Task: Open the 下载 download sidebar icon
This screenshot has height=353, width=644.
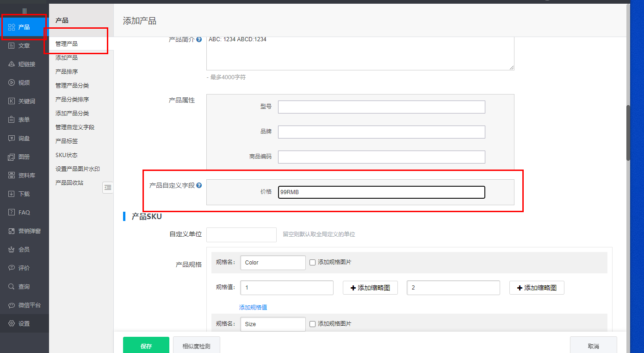Action: (x=12, y=194)
